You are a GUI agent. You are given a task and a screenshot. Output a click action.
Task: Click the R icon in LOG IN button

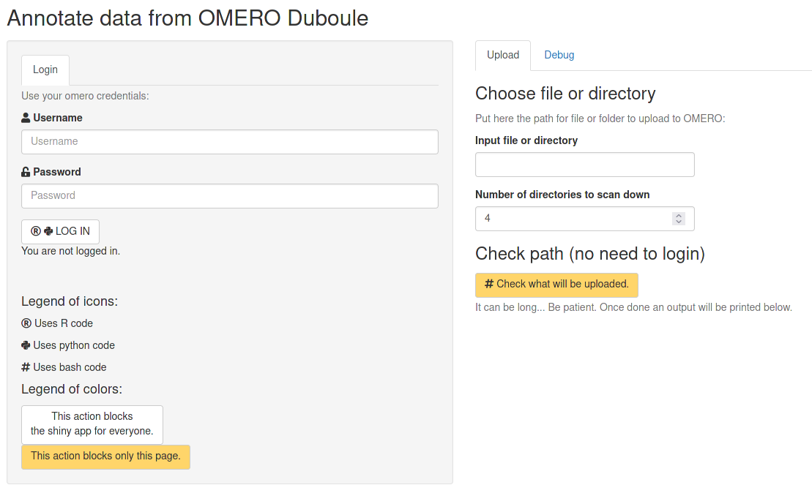(x=36, y=231)
